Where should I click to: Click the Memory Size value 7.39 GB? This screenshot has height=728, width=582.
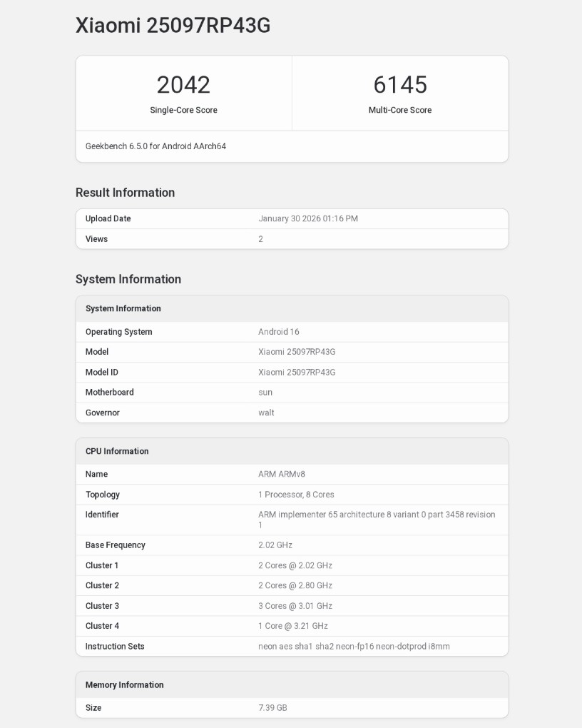[x=272, y=708]
